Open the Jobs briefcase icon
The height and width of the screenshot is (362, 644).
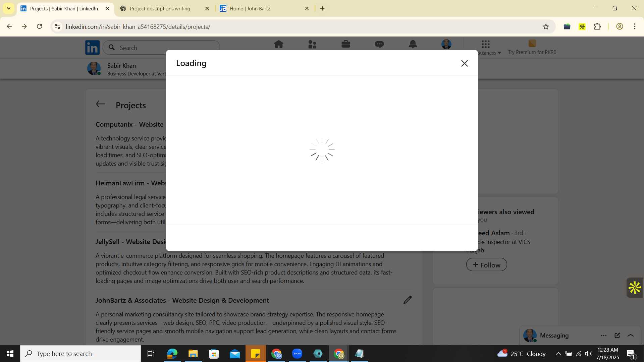click(x=346, y=44)
